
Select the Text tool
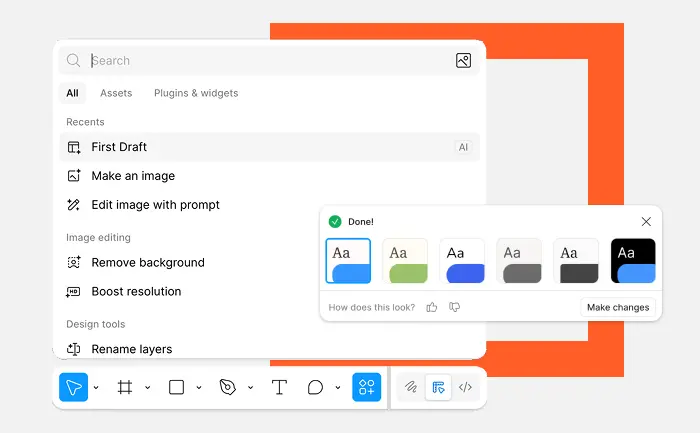tap(280, 387)
